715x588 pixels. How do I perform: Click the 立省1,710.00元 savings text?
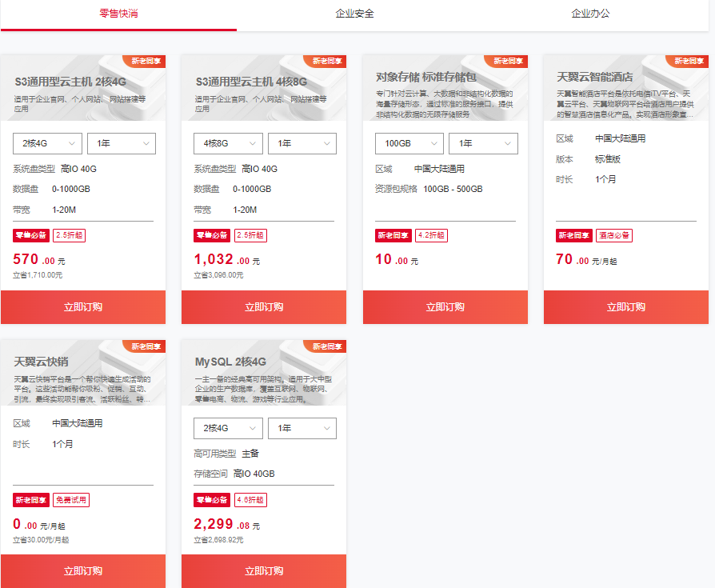(x=38, y=275)
